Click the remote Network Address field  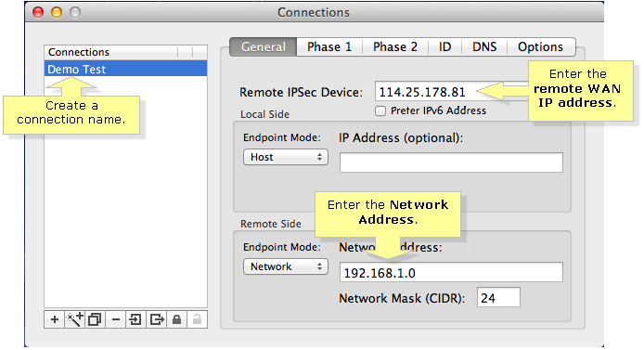click(451, 272)
